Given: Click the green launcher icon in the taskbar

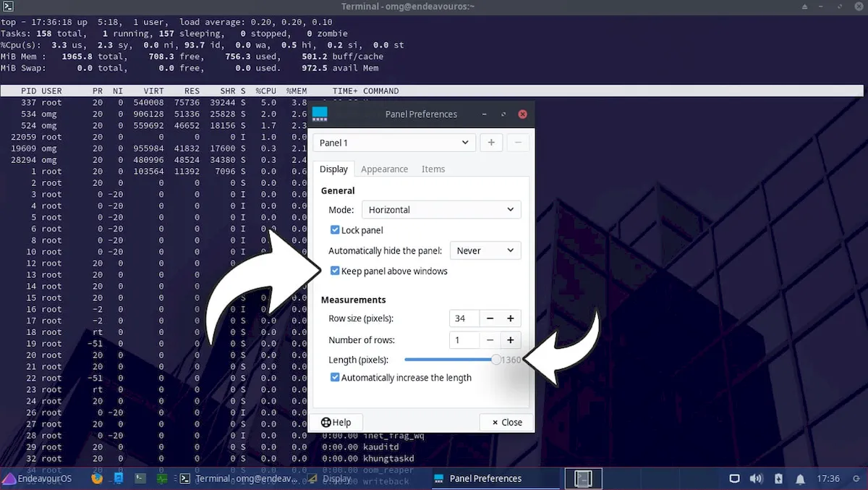Looking at the screenshot, I should pyautogui.click(x=162, y=478).
